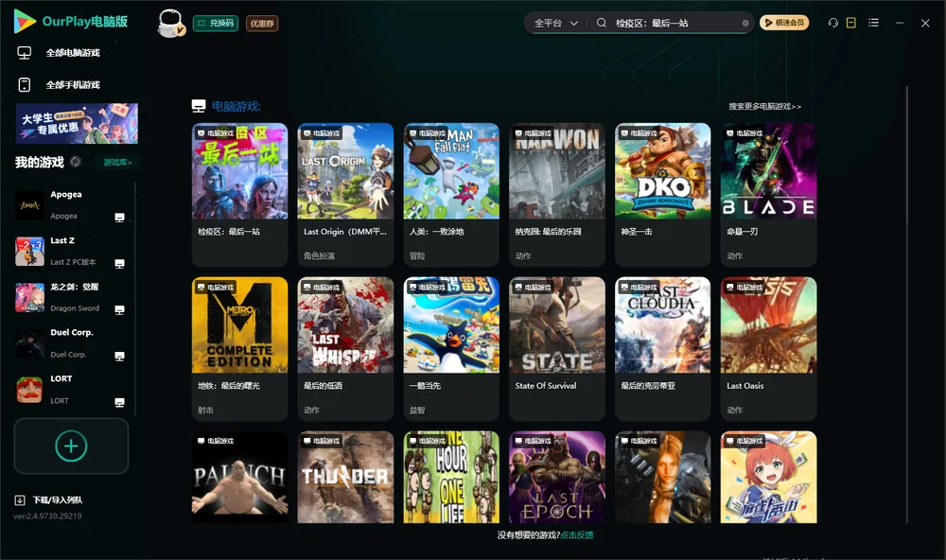Click the 极速会员 membership button
The width and height of the screenshot is (946, 560).
(x=784, y=23)
